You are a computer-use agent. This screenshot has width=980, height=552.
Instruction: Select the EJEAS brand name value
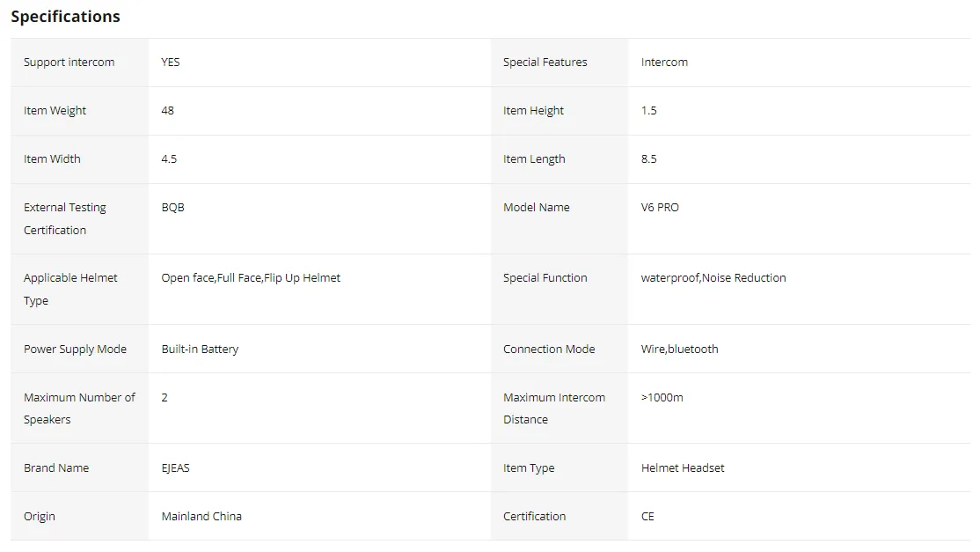(176, 468)
